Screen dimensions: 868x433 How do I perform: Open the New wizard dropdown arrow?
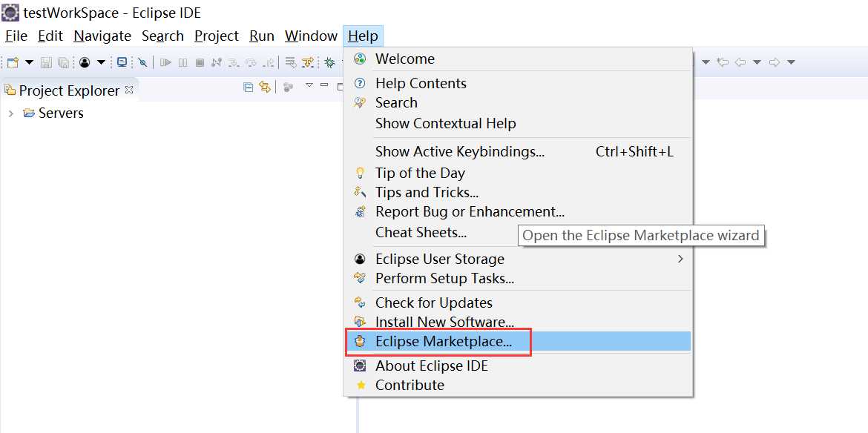30,62
